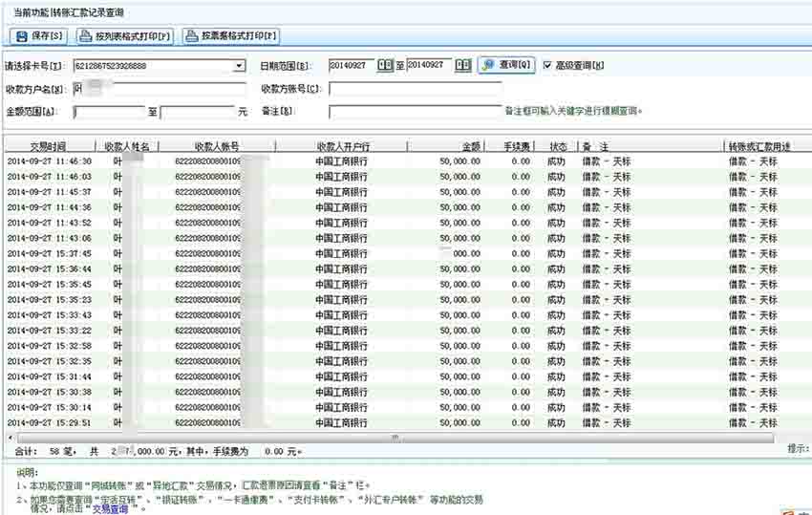Print using 按列表格式打印 button
This screenshot has width=812, height=515.
(x=125, y=36)
